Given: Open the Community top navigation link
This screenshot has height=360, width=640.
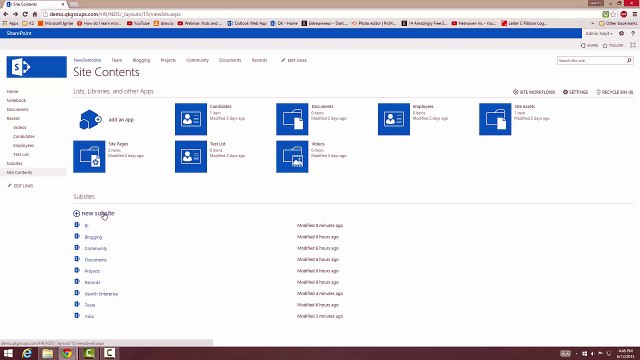Looking at the screenshot, I should coord(198,60).
